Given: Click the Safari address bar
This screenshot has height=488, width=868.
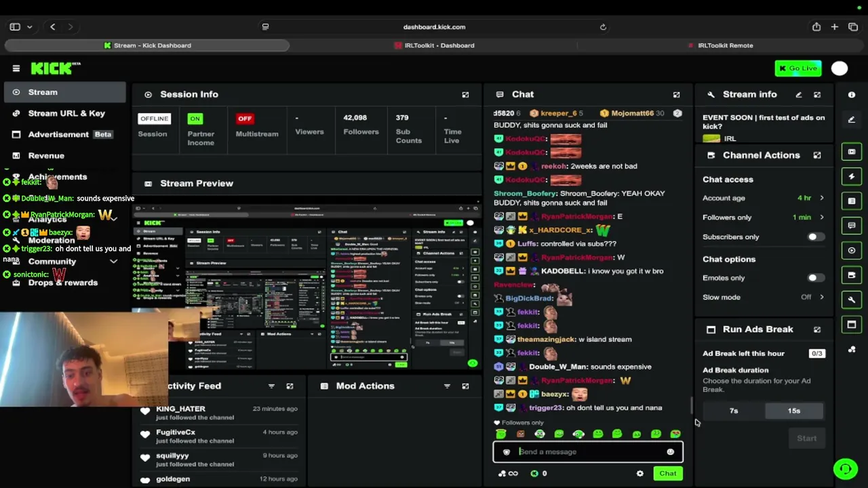Looking at the screenshot, I should 434,27.
